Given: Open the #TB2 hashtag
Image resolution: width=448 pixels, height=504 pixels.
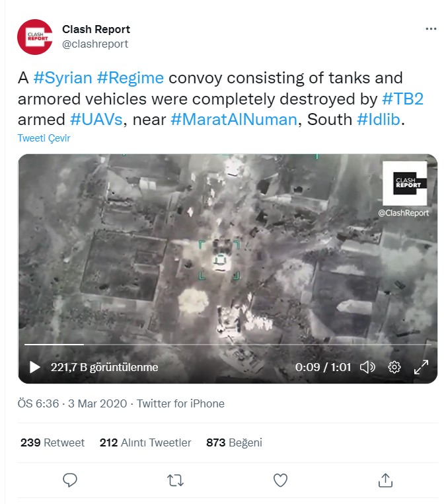Looking at the screenshot, I should [402, 99].
